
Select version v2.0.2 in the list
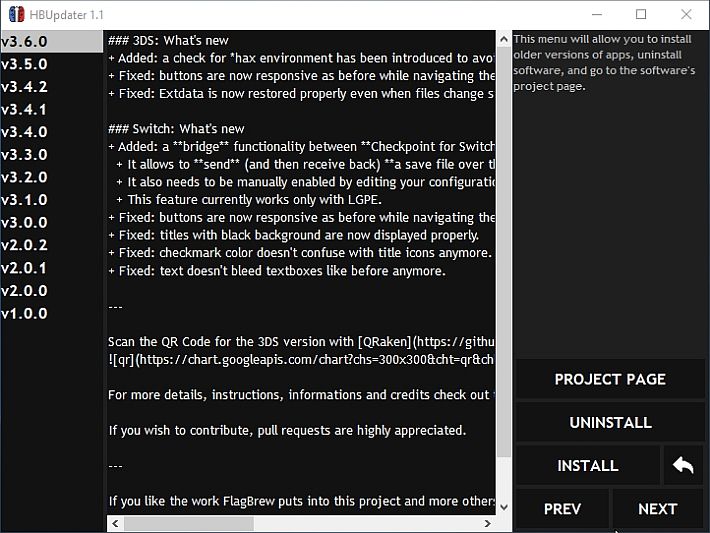click(52, 245)
